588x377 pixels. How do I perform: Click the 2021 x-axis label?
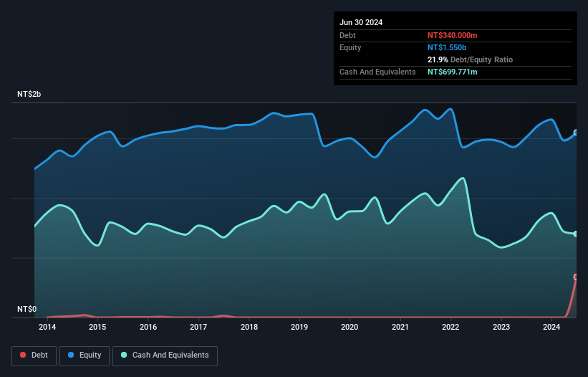(400, 327)
